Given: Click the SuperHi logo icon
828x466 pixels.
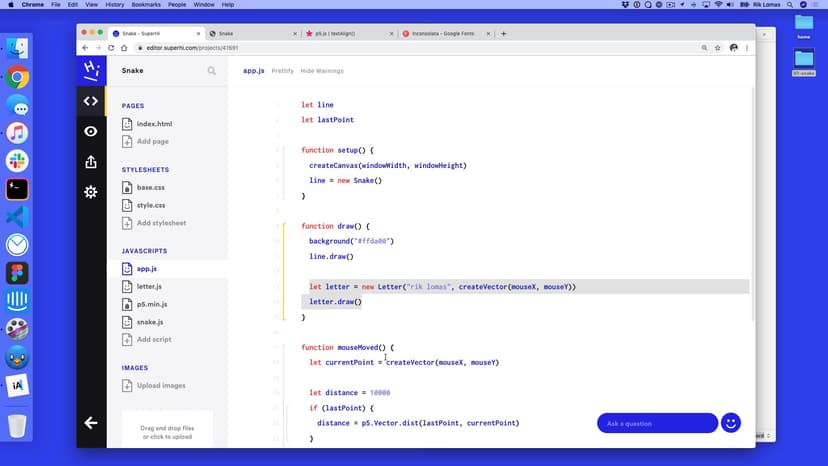Looking at the screenshot, I should [91, 70].
